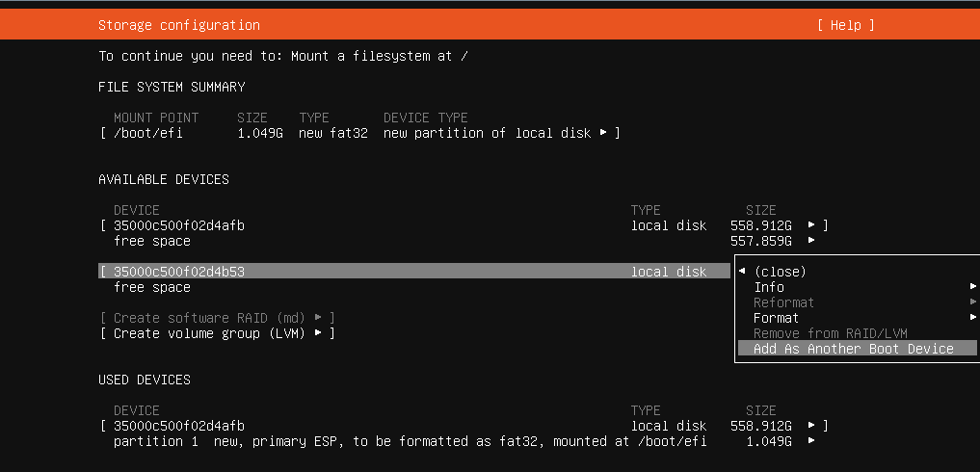Select the highlighted disk 35000c500f02d4b53 row
Image resolution: width=980 pixels, height=472 pixels.
(179, 272)
